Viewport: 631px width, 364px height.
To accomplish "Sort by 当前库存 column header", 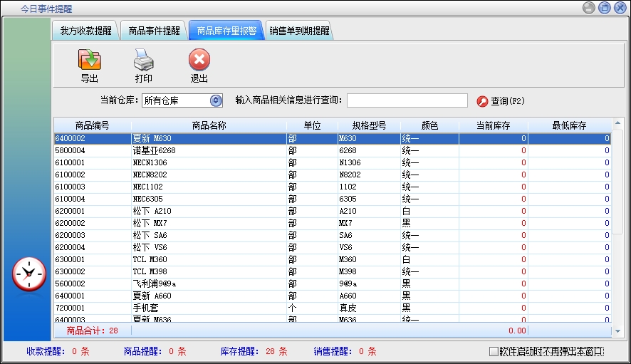I will tap(493, 125).
